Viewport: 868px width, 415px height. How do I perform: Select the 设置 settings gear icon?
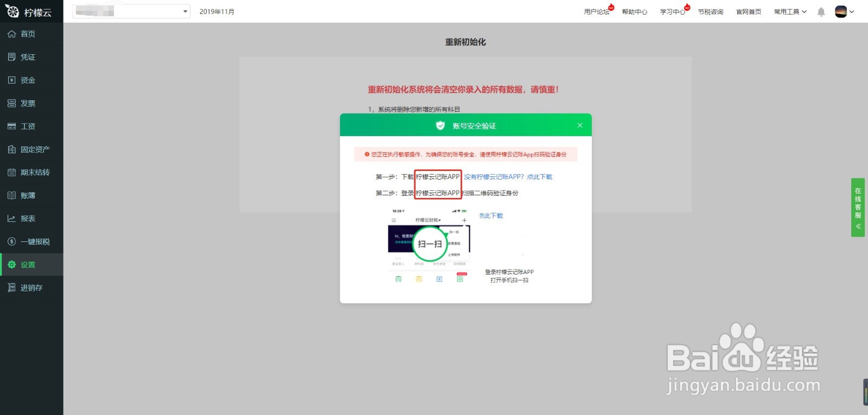tap(11, 265)
